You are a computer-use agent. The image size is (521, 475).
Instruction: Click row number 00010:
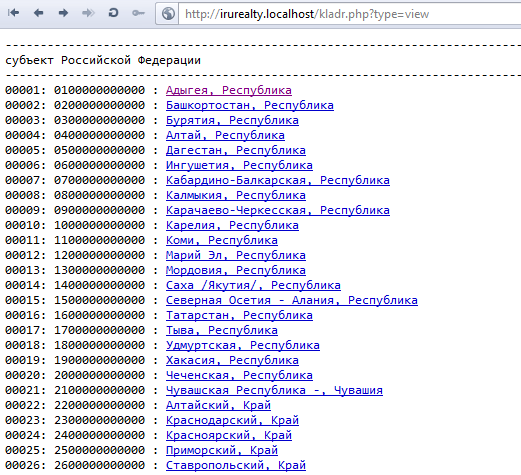(x=26, y=225)
